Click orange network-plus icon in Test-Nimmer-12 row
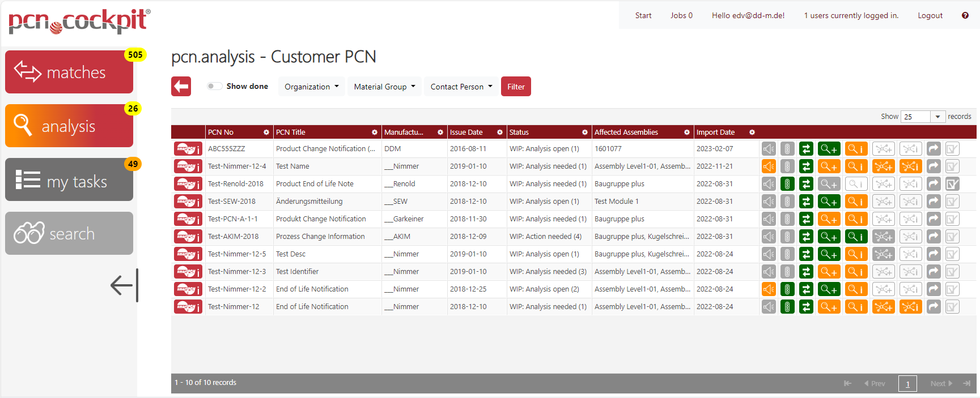This screenshot has width=980, height=398. tap(883, 307)
